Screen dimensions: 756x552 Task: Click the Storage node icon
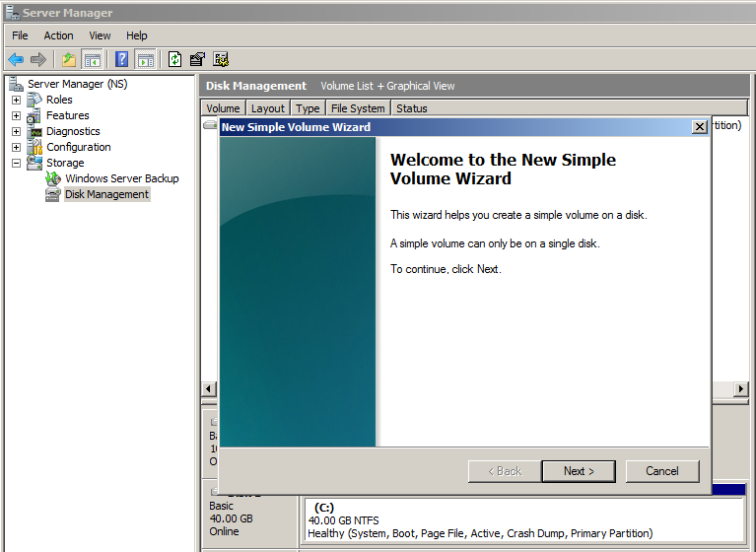click(34, 163)
